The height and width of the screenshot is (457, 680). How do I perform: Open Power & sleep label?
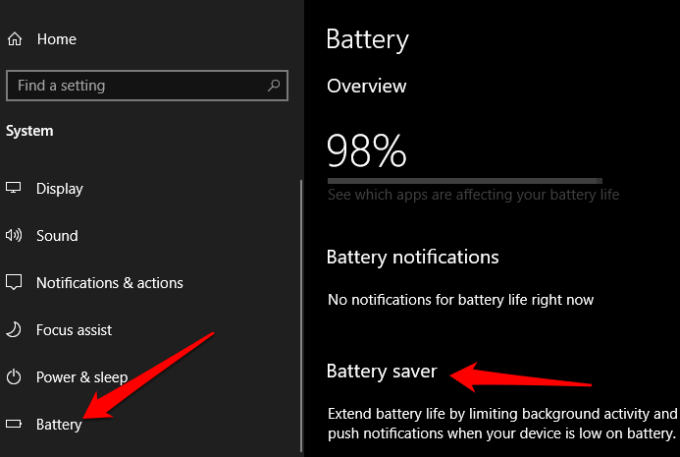point(82,377)
